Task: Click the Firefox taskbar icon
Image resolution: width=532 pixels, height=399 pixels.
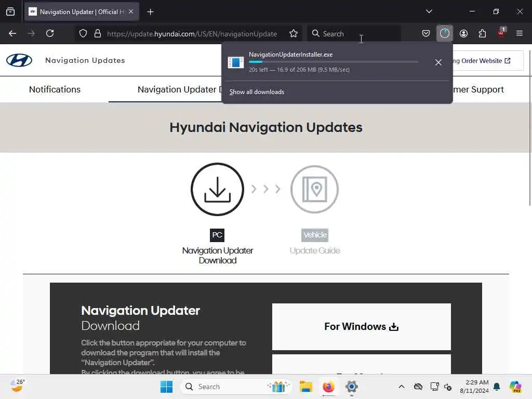Action: pyautogui.click(x=328, y=387)
